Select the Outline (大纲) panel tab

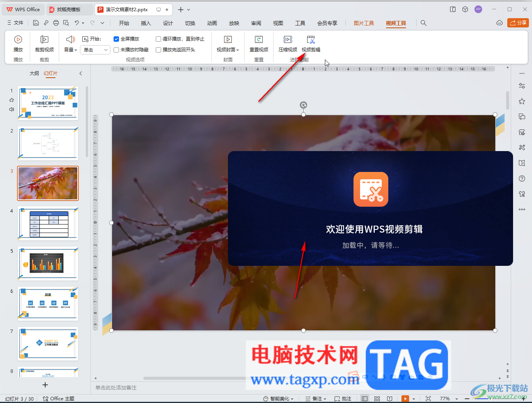34,73
